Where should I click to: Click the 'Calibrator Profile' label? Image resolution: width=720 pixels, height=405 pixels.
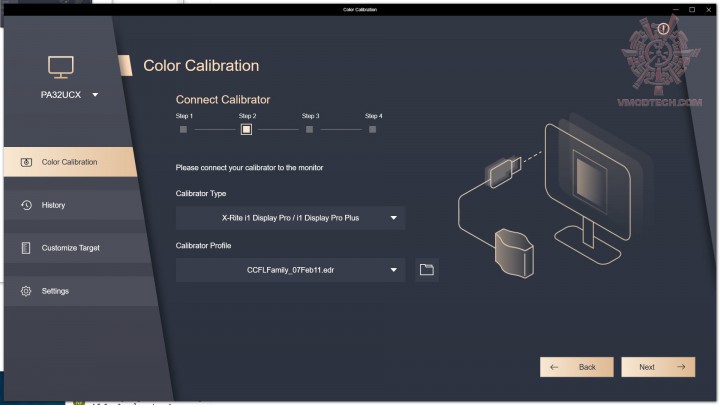[203, 246]
